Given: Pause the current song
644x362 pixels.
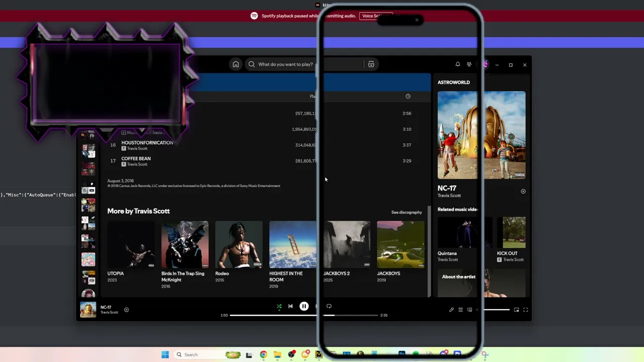Looking at the screenshot, I should click(304, 306).
